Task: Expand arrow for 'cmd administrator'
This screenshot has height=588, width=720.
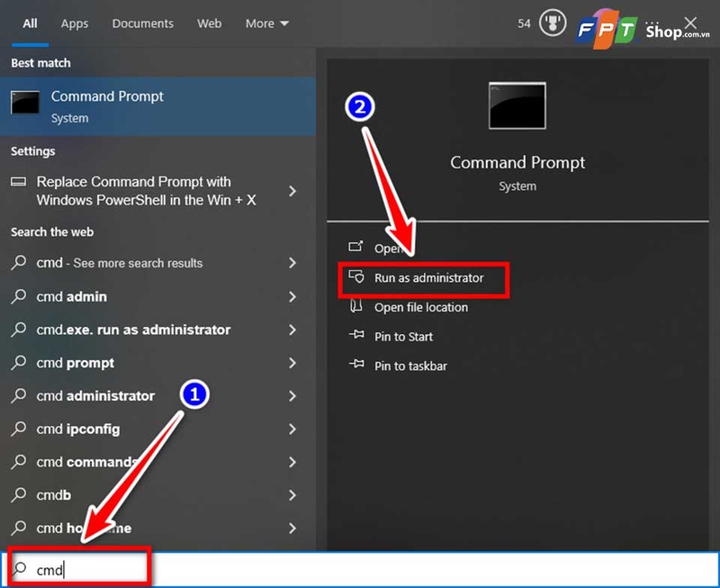Action: (292, 396)
